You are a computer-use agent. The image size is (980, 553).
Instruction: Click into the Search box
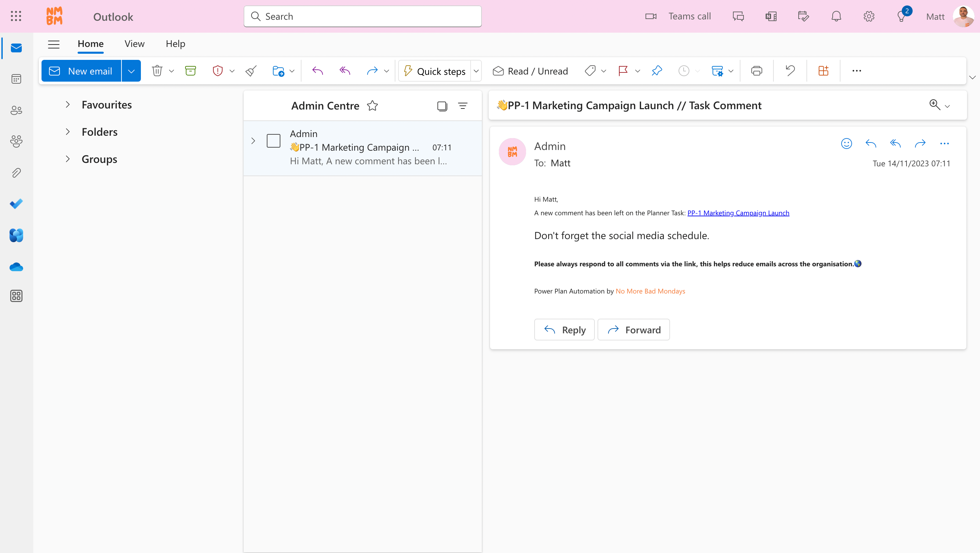362,16
